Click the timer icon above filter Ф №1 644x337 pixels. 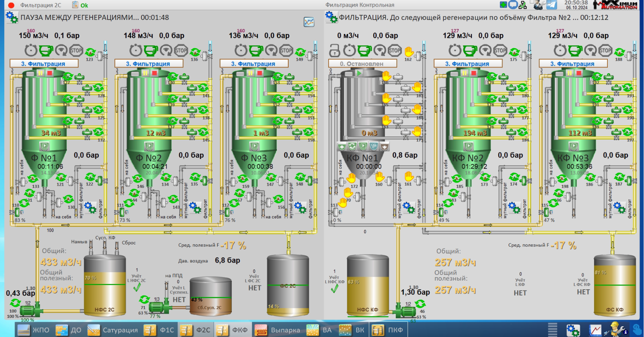[31, 50]
